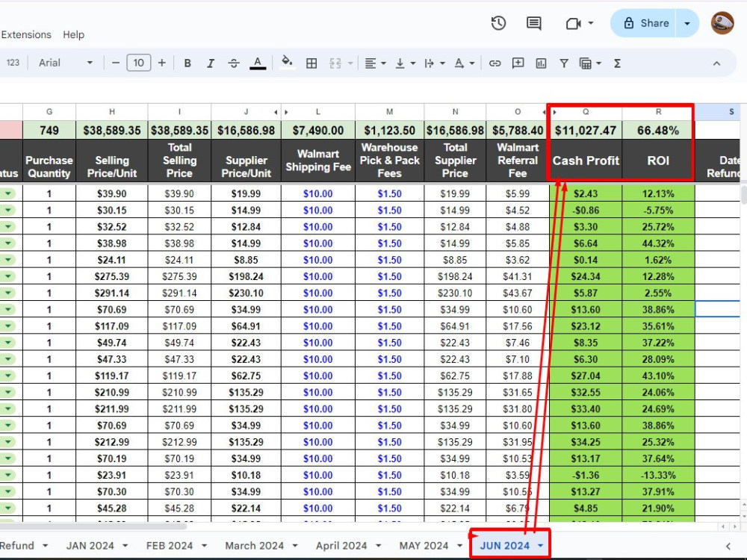747x560 pixels.
Task: Toggle italic formatting
Action: point(210,63)
